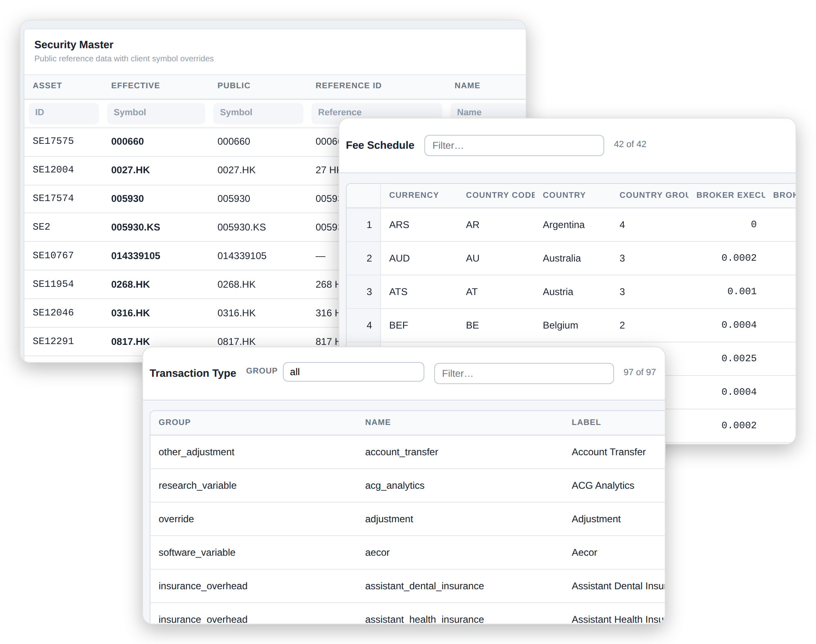Click the ID filter in Security Master

point(64,113)
